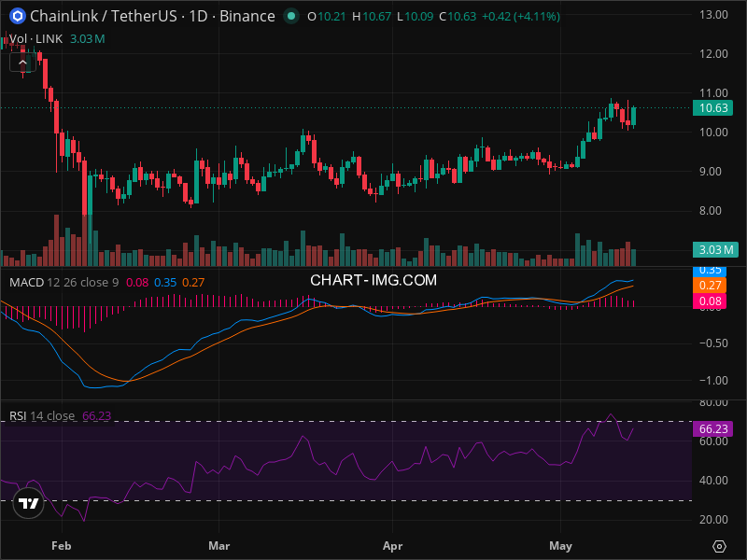Collapse the indicator legend with caret button
The height and width of the screenshot is (560, 747).
[22, 63]
